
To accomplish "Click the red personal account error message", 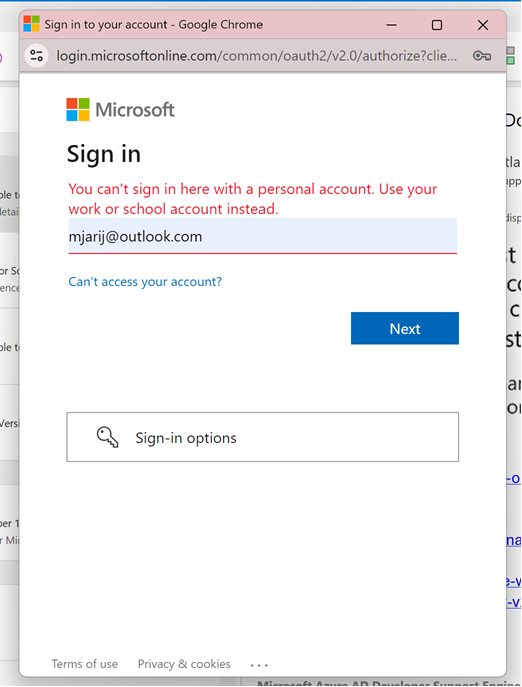I will coord(253,199).
